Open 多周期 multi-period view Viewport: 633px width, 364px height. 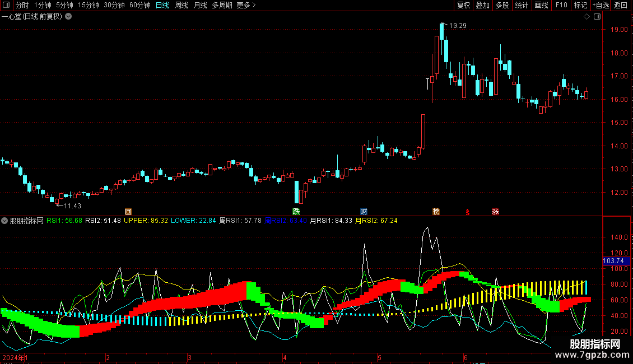(x=222, y=5)
